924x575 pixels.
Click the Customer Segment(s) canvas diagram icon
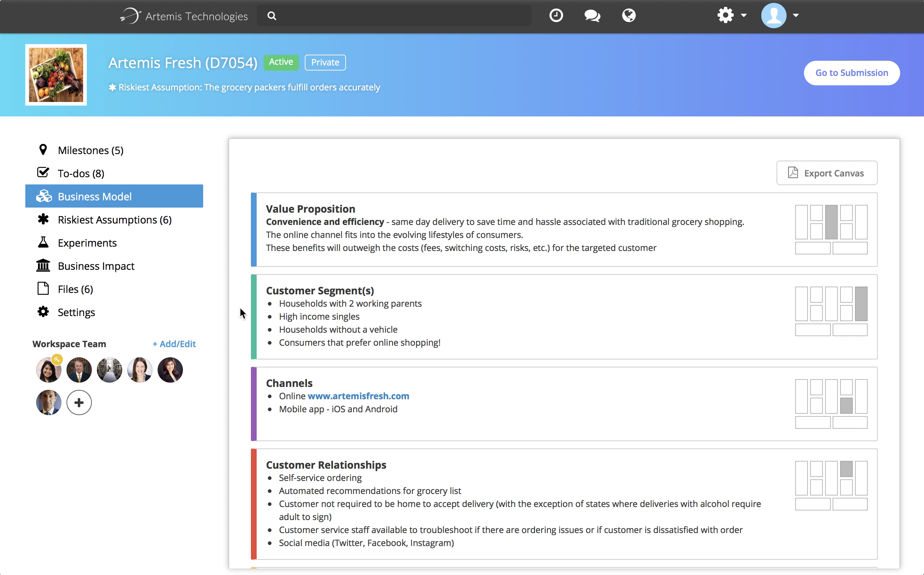[831, 311]
